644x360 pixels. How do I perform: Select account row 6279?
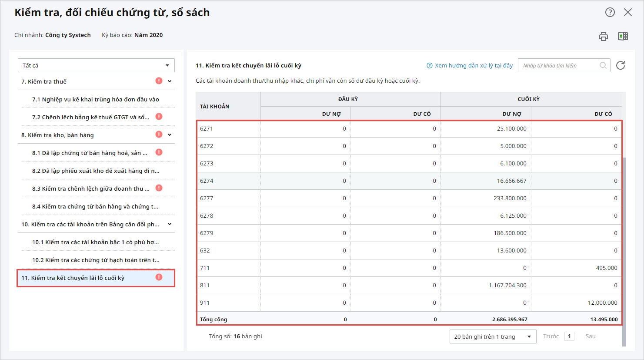(x=409, y=233)
